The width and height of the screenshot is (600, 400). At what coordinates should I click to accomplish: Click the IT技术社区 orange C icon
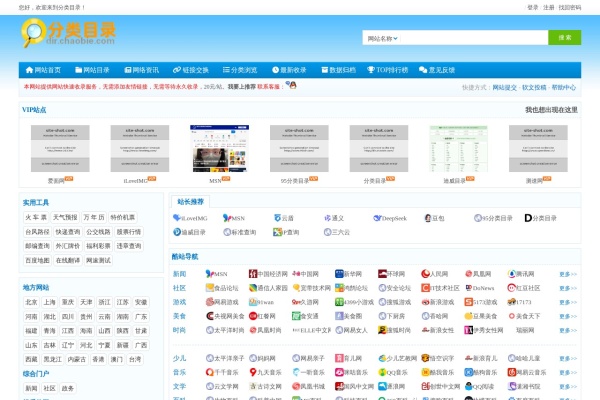(x=425, y=288)
